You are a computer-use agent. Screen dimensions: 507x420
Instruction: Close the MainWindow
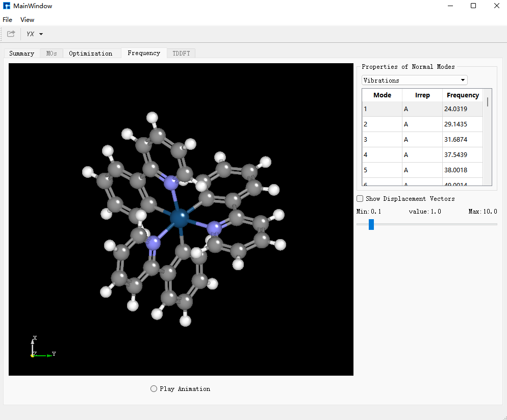[497, 6]
